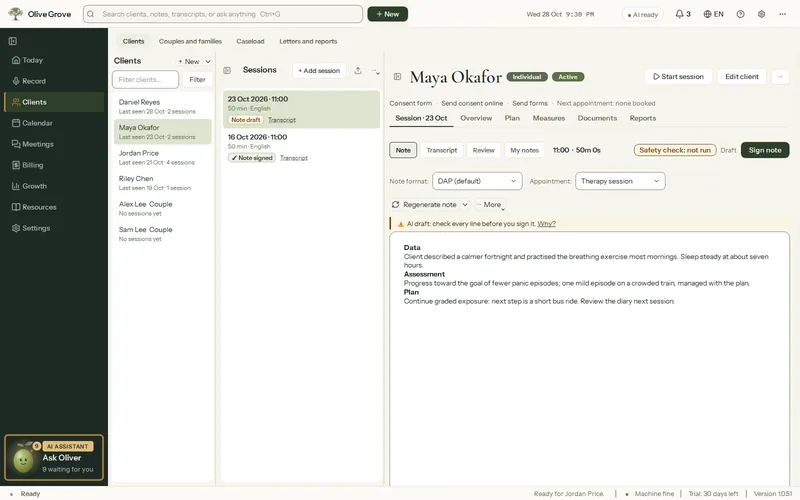This screenshot has width=800, height=500.
Task: Open Transcript link for 16 Oct session
Action: [x=294, y=158]
